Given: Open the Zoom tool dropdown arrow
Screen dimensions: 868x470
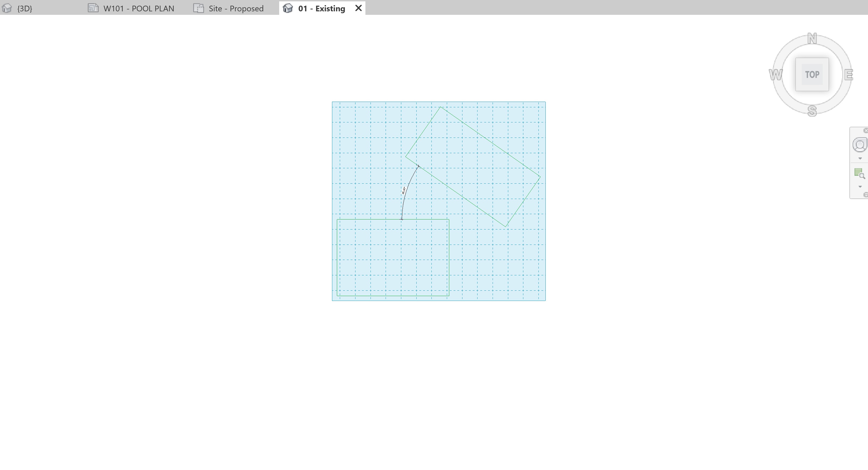Looking at the screenshot, I should point(860,187).
